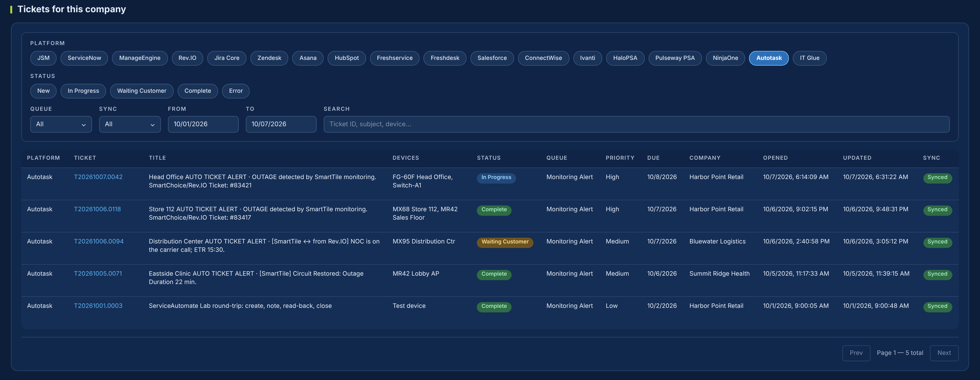
Task: Choose the Salesforce platform filter
Action: (x=492, y=58)
